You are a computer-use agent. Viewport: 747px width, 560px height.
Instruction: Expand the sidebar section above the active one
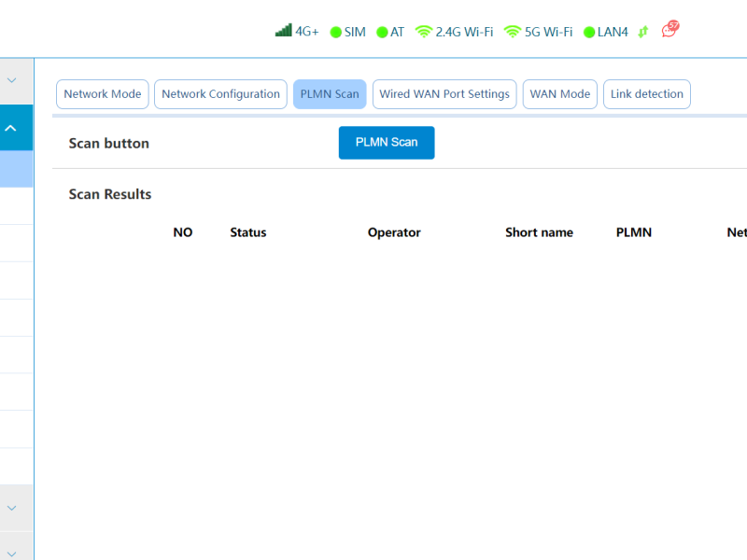pyautogui.click(x=12, y=81)
